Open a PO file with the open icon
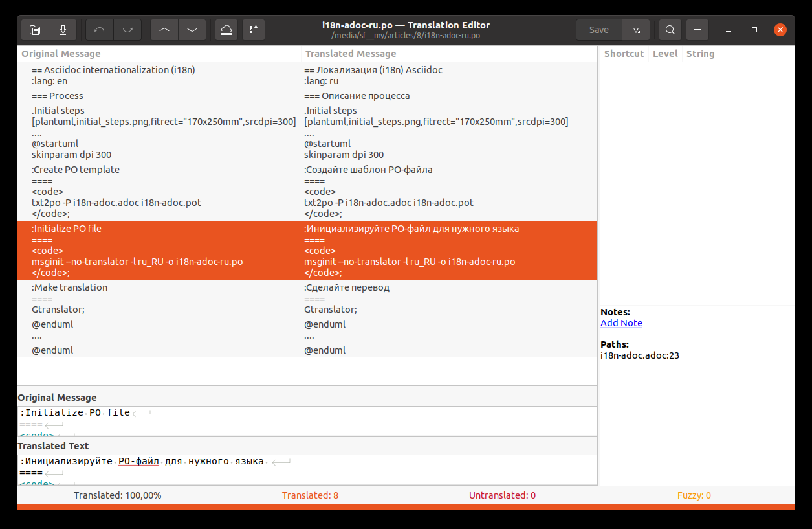Viewport: 812px width, 529px height. [35, 30]
